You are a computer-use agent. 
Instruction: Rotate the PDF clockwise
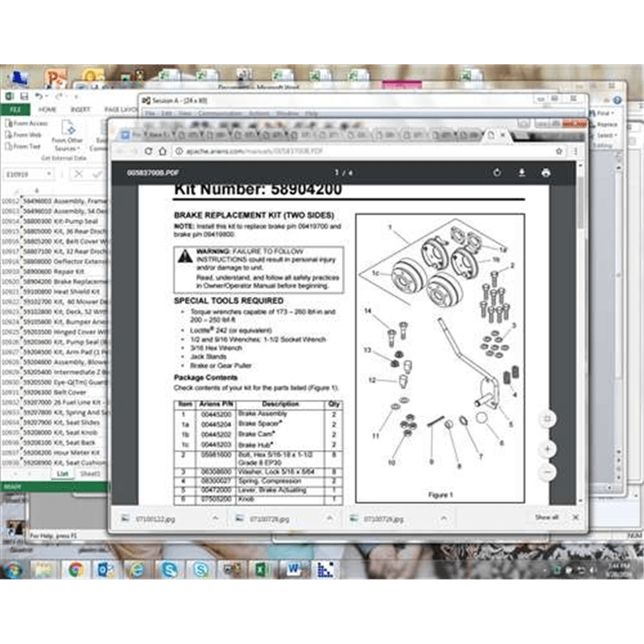pos(497,172)
